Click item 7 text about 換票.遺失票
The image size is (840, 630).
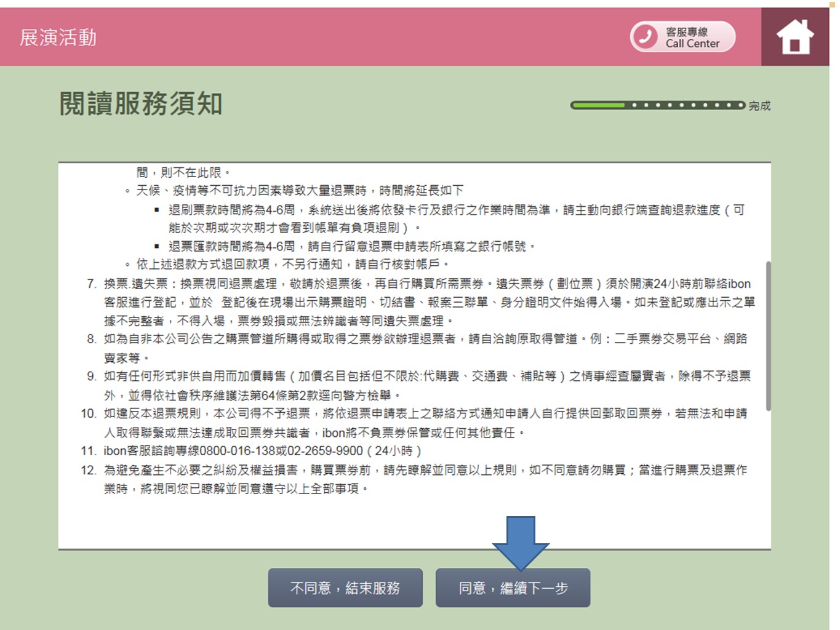(429, 302)
